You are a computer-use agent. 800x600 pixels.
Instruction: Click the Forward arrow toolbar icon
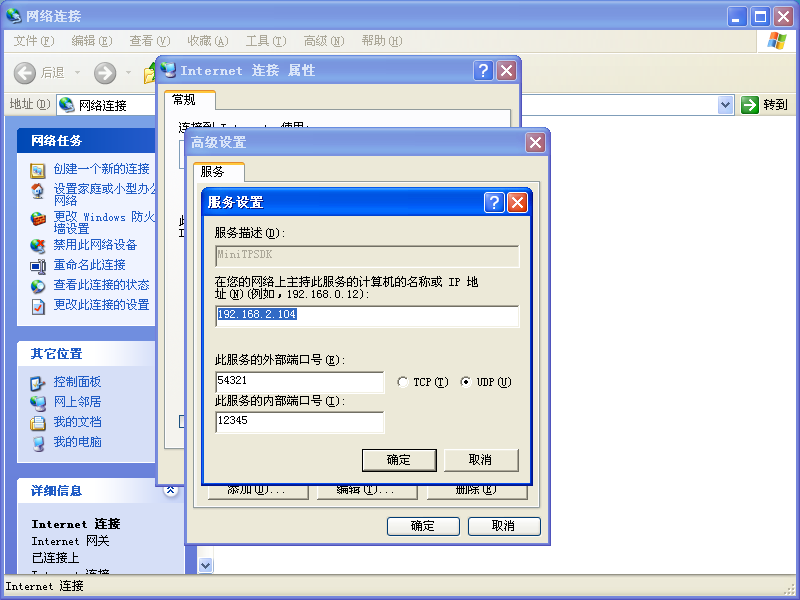(x=105, y=72)
